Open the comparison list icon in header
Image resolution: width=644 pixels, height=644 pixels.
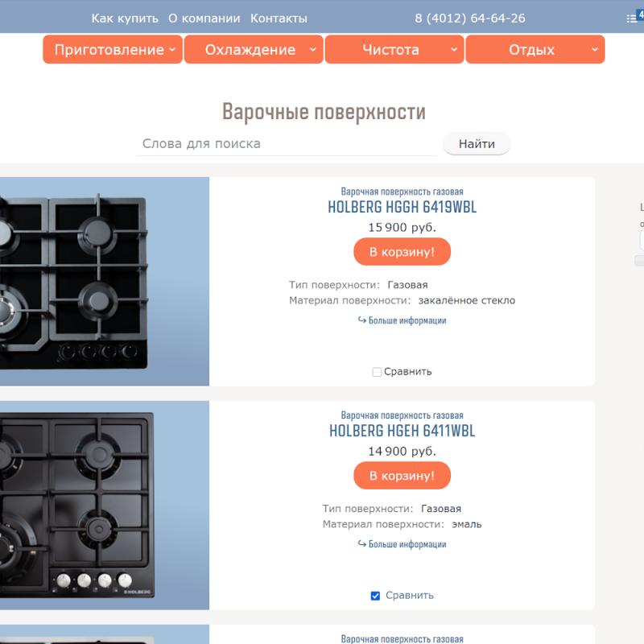[632, 18]
